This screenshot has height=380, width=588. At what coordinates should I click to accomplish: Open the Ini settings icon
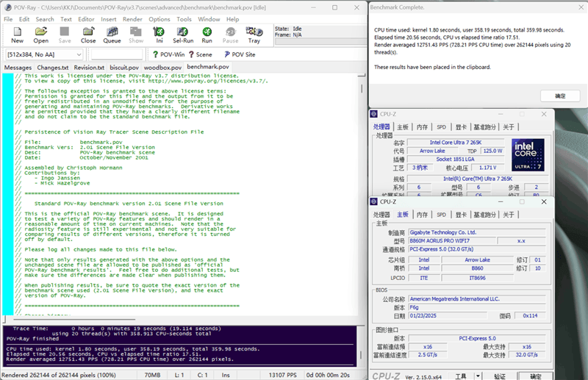point(159,35)
